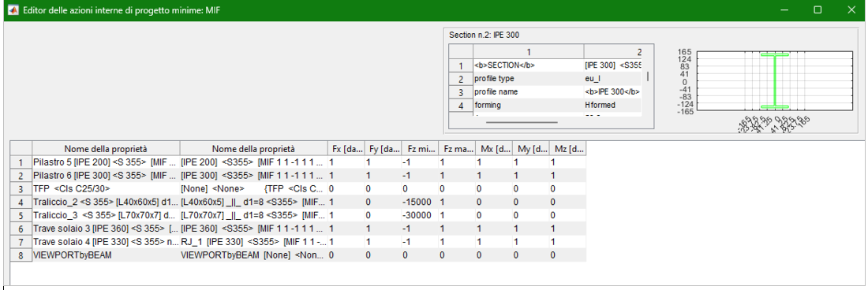
Task: Click '[L70x70x7] _||_ d1=8' cell
Action: (253, 215)
